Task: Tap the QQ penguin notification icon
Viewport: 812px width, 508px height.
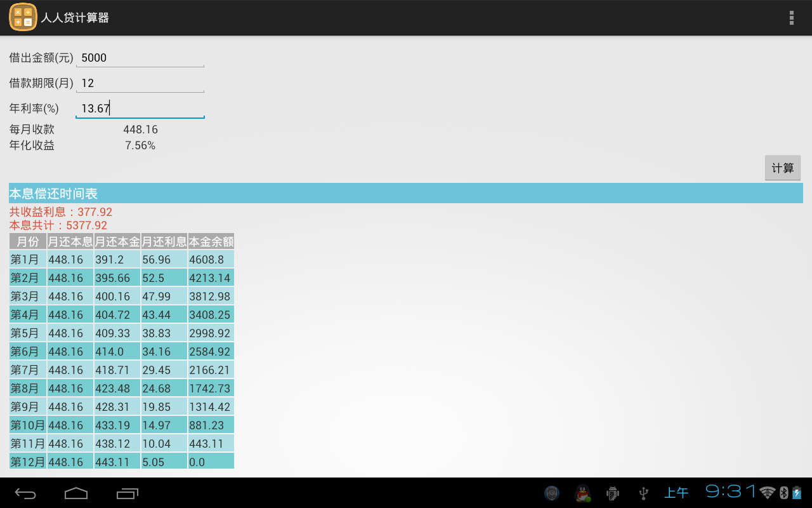Action: pos(582,493)
